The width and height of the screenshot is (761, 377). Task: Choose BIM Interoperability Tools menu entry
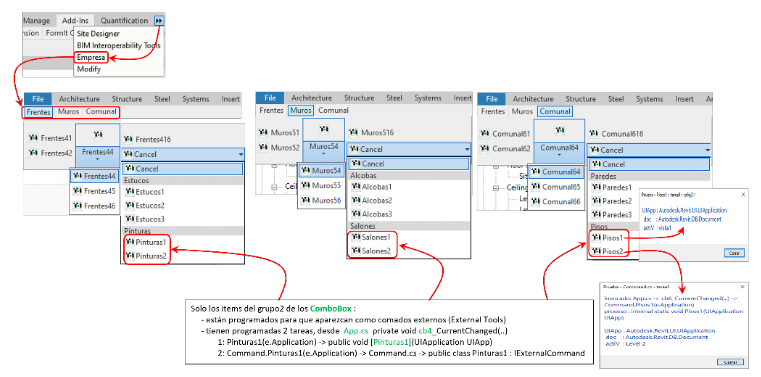[x=119, y=46]
